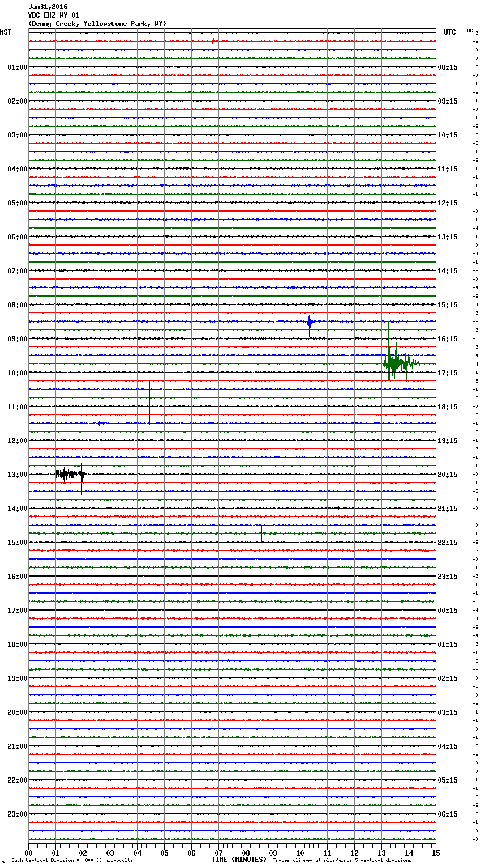
Task: Click the 03:15 UTC time label
Action: point(448,712)
